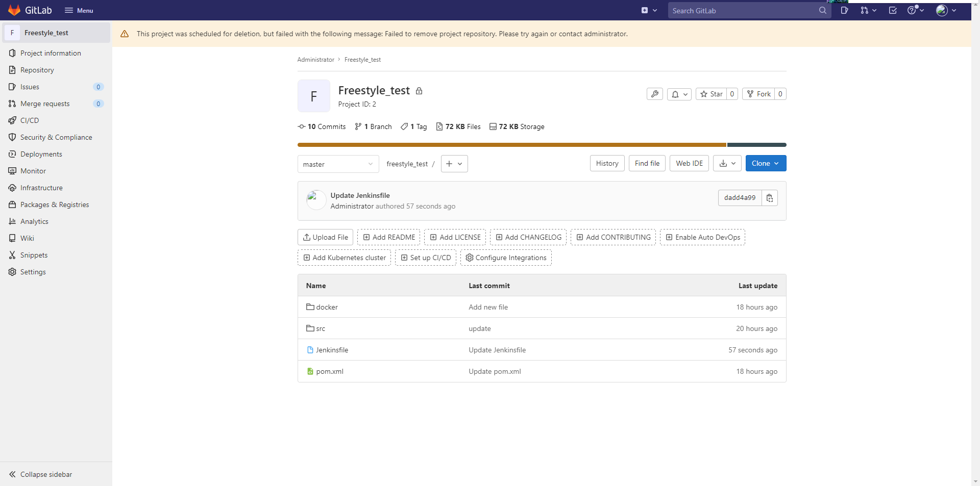Click the search magnifier icon
Viewport: 980px width, 486px height.
pos(822,10)
